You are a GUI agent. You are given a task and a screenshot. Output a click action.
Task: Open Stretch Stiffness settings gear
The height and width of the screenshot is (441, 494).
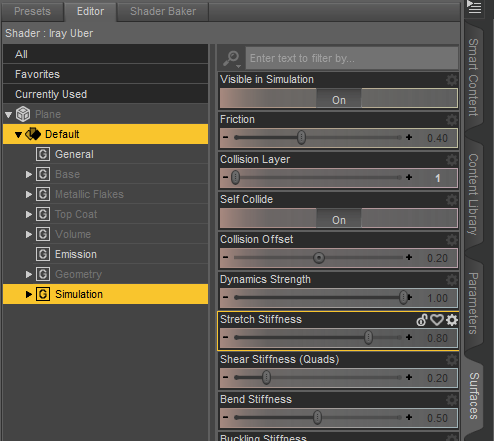[x=452, y=320]
